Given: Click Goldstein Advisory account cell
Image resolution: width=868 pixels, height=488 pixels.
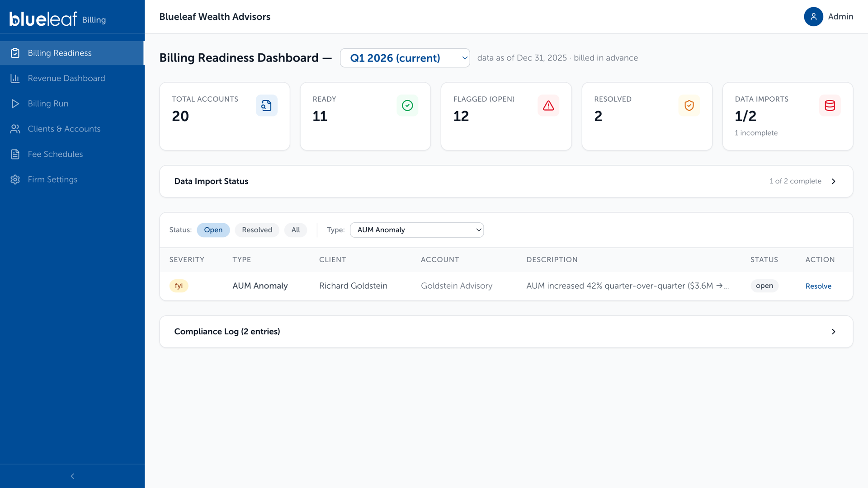Looking at the screenshot, I should point(457,286).
